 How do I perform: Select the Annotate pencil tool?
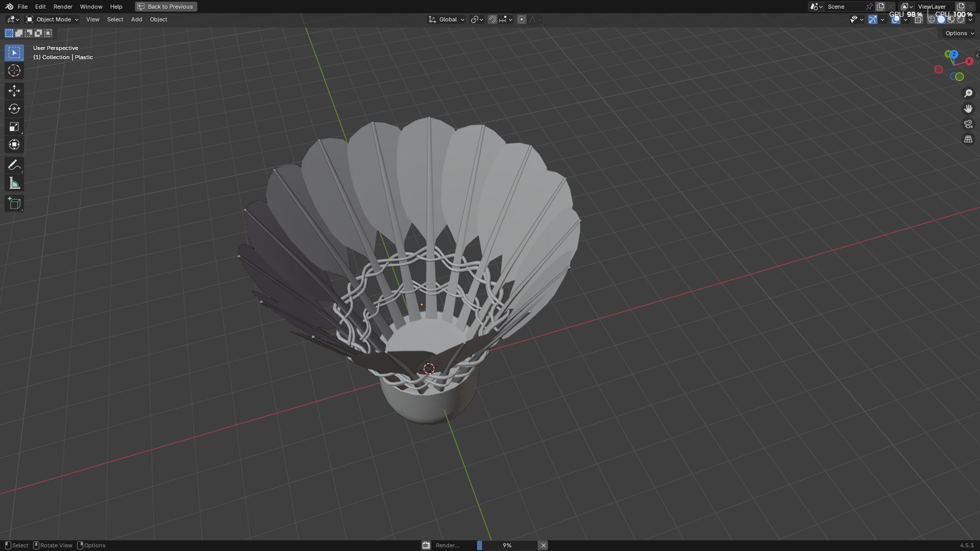(x=14, y=165)
